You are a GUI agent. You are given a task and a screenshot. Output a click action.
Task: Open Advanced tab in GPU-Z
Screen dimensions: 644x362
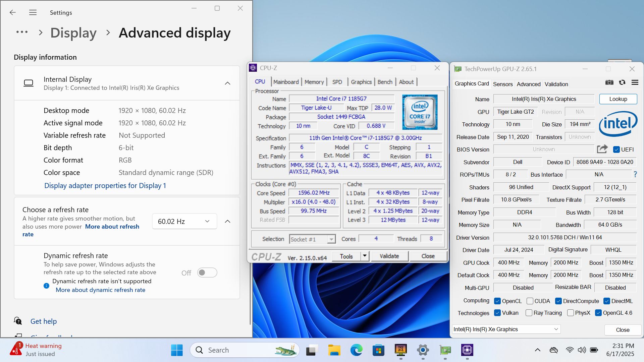(529, 84)
